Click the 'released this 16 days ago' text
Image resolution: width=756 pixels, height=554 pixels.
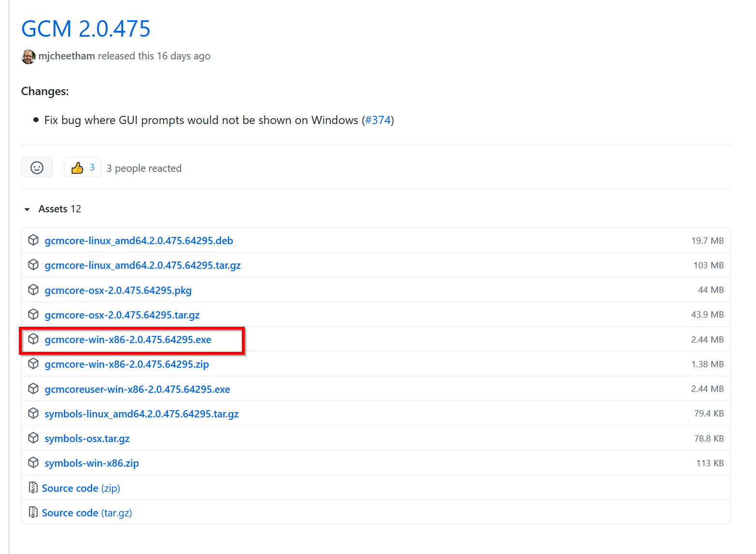pyautogui.click(x=154, y=56)
